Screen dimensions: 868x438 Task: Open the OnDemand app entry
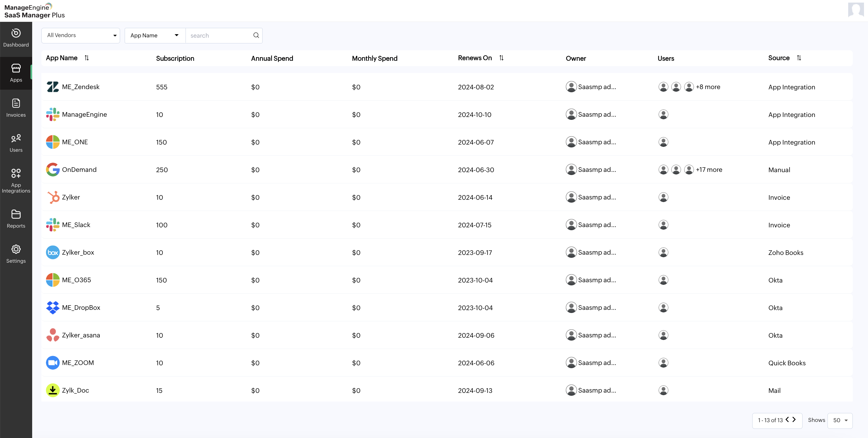79,170
